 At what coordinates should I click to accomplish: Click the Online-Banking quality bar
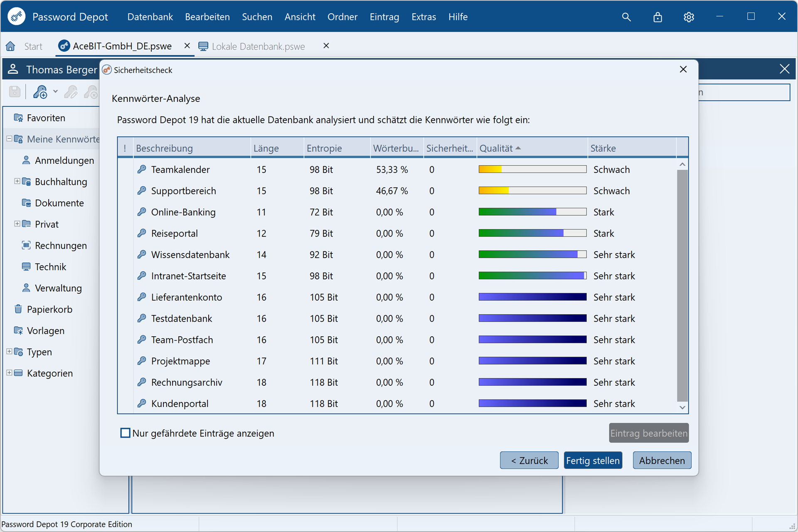[532, 212]
